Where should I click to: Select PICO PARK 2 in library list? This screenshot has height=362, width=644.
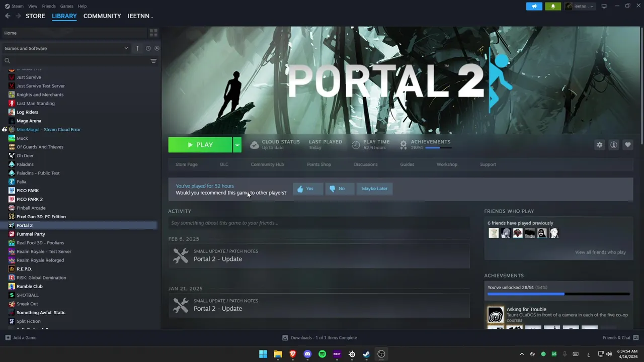click(x=30, y=199)
